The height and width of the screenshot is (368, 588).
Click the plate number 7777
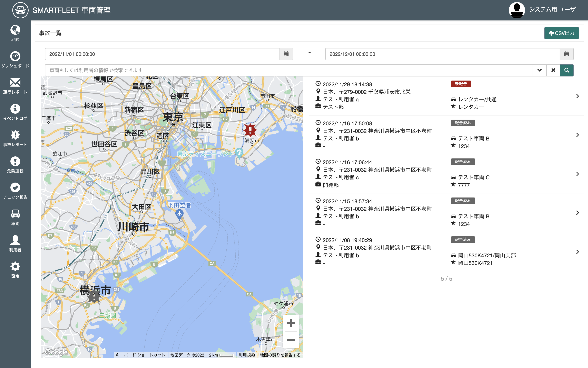(464, 185)
